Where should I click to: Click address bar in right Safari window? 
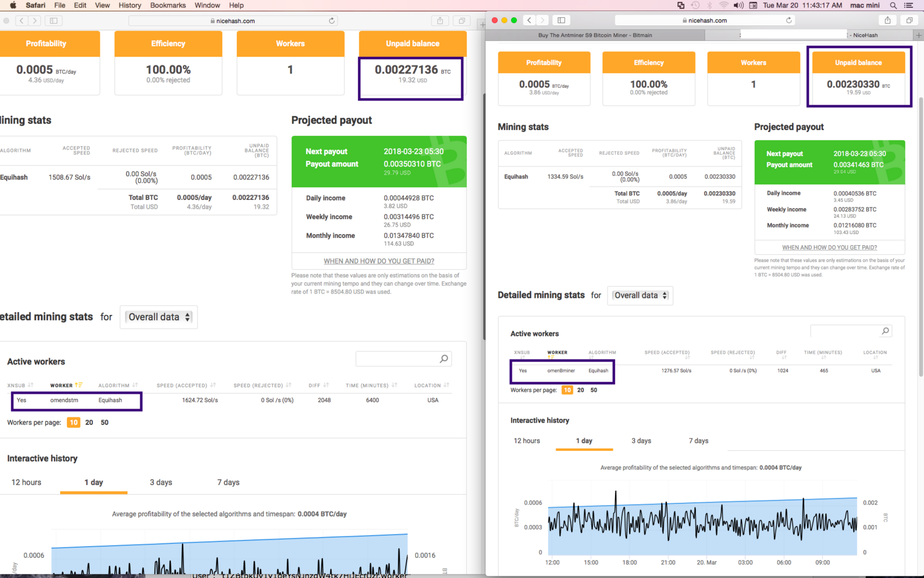(705, 20)
